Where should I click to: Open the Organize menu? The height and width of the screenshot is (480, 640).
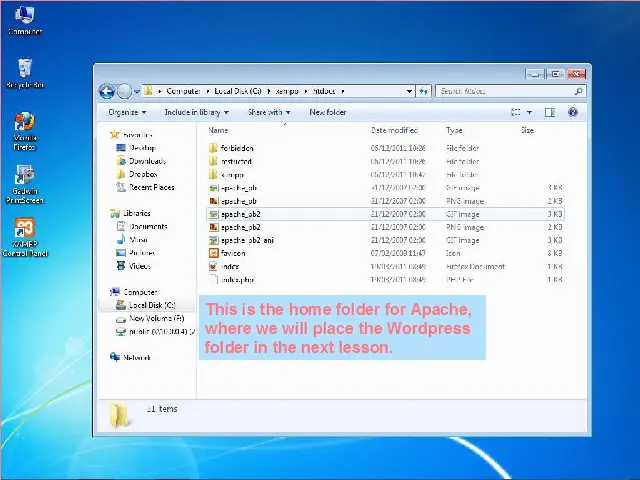point(127,112)
